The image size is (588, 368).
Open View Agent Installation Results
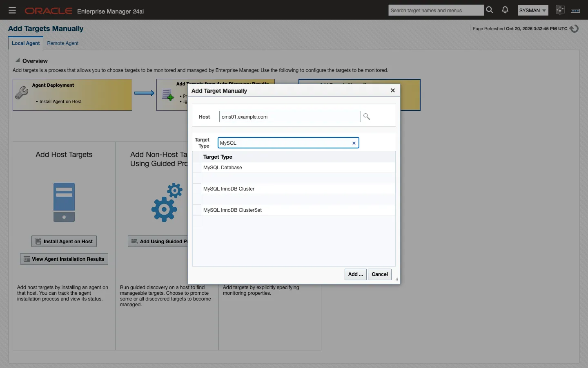point(64,259)
